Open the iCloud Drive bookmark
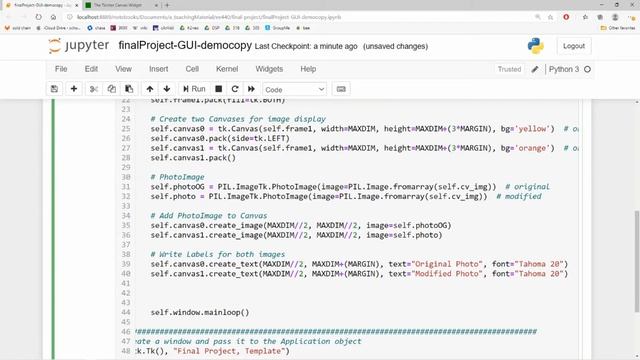Screen dimensions: 640x360 (x=58, y=28)
